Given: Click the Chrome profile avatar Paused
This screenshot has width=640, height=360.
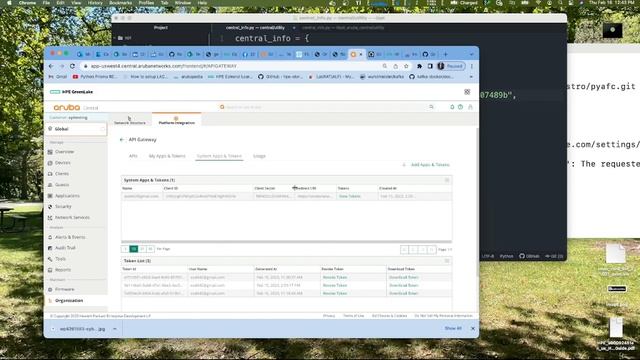Looking at the screenshot, I should tap(451, 66).
